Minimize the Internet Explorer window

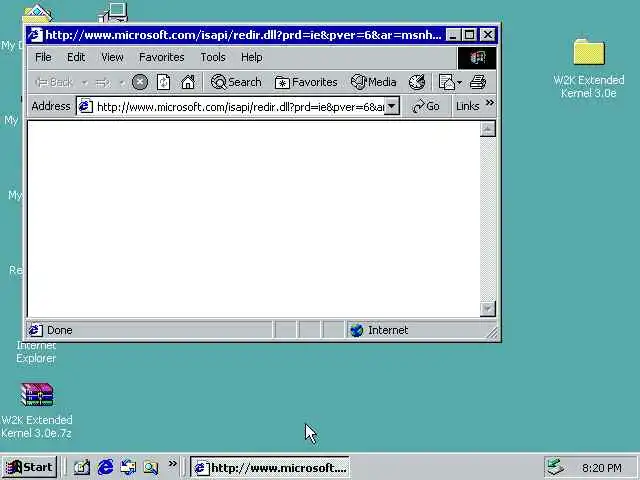[453, 35]
